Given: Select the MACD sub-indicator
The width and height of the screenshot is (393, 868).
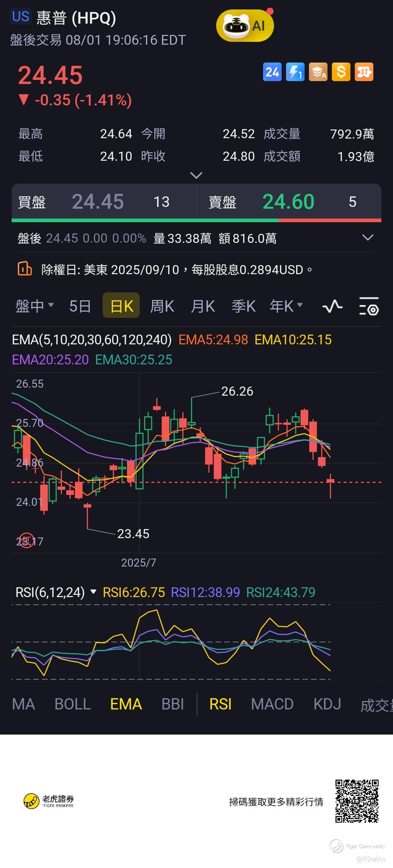Looking at the screenshot, I should 273,704.
